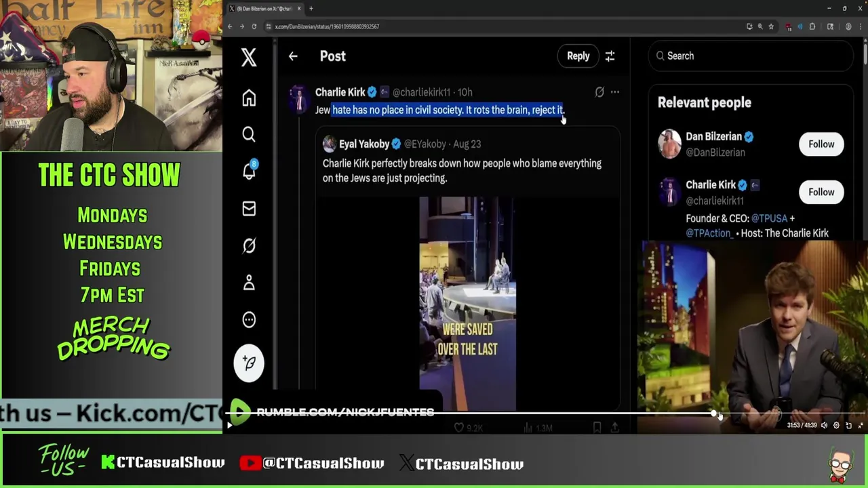Image resolution: width=868 pixels, height=488 pixels.
Task: Click Eyal Yakoby's small avatar
Action: pos(330,144)
